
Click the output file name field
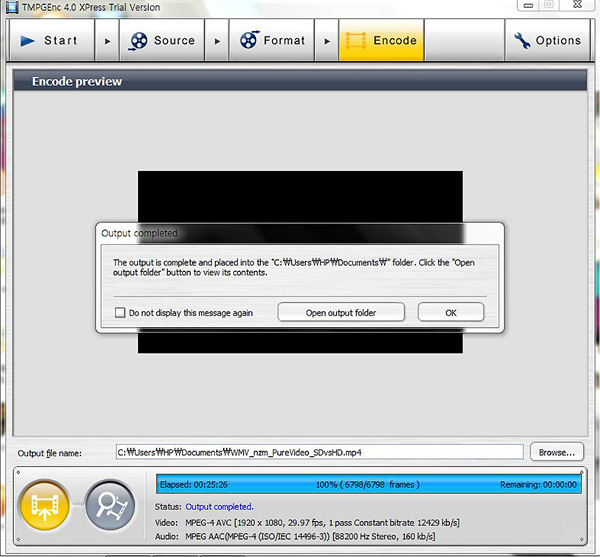pyautogui.click(x=320, y=452)
